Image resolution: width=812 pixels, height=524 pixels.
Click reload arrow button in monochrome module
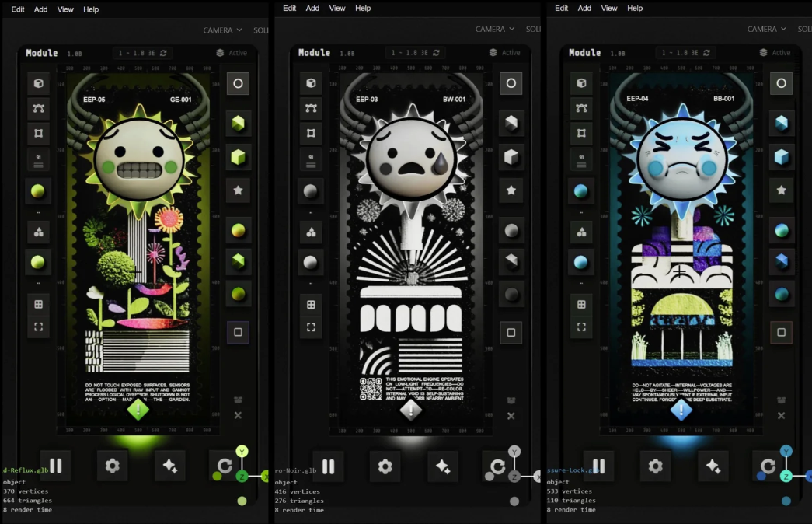pos(497,466)
